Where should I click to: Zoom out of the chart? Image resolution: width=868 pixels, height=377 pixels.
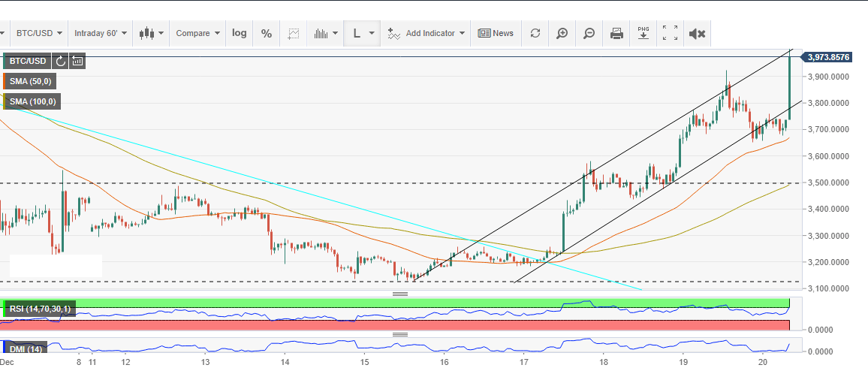(589, 33)
